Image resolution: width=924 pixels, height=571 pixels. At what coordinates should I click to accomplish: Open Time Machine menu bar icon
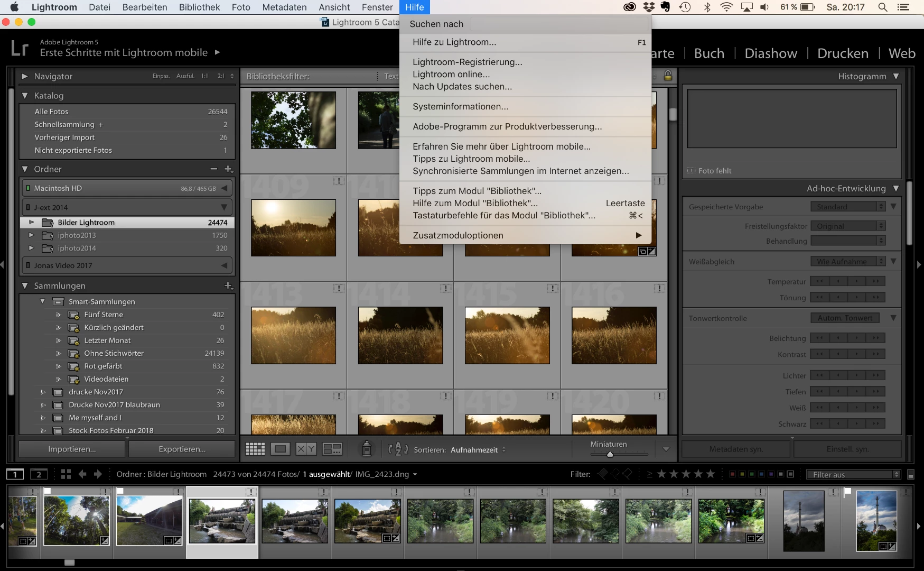pos(685,7)
